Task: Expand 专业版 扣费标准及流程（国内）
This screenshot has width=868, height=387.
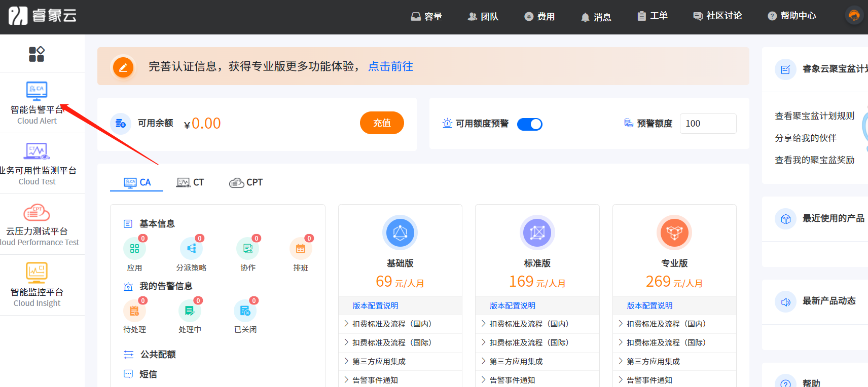Action: point(674,324)
